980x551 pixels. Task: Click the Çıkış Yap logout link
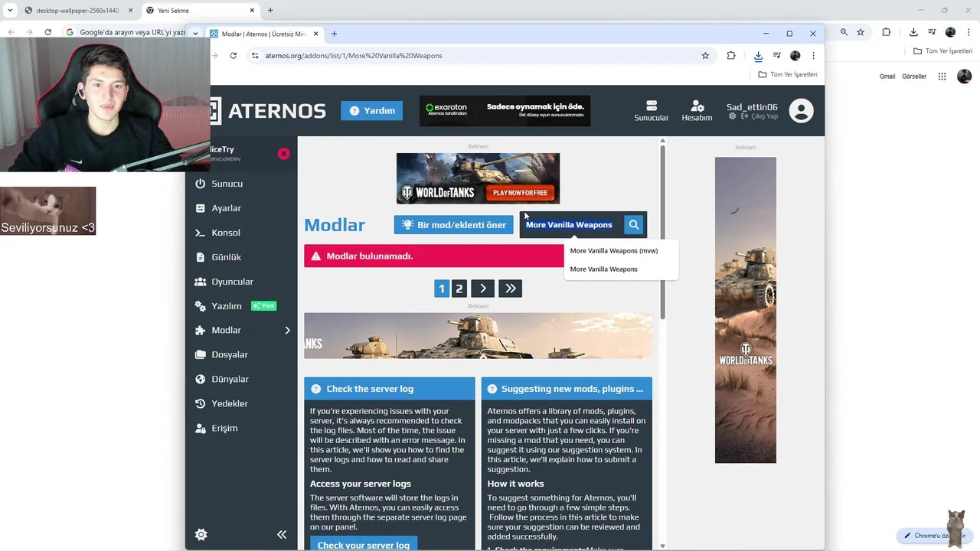[x=758, y=116]
